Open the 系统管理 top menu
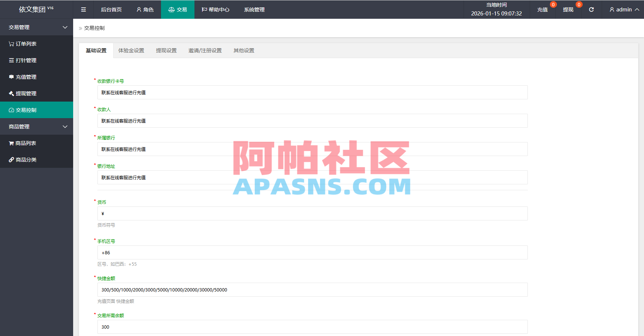Screen dimensions: 644x336 pyautogui.click(x=254, y=10)
